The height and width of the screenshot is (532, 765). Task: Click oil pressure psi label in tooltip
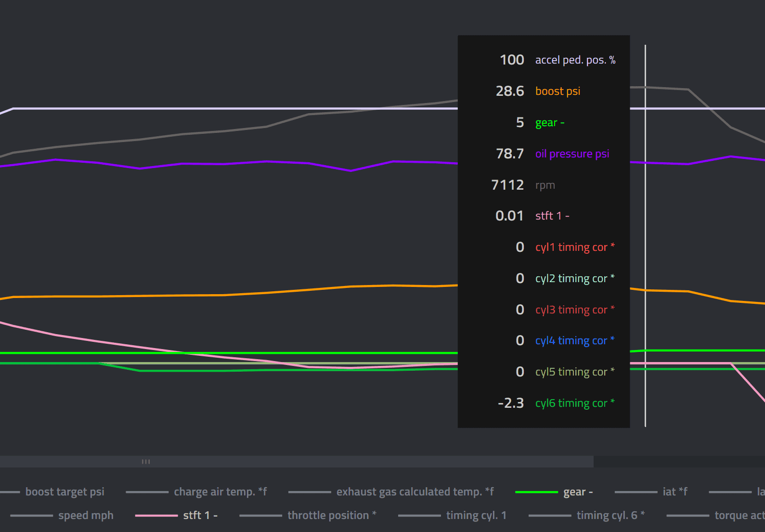572,154
